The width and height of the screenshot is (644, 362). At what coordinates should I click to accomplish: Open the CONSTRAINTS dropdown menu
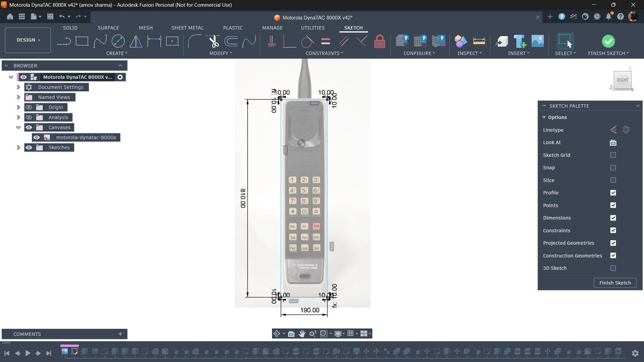(x=324, y=53)
